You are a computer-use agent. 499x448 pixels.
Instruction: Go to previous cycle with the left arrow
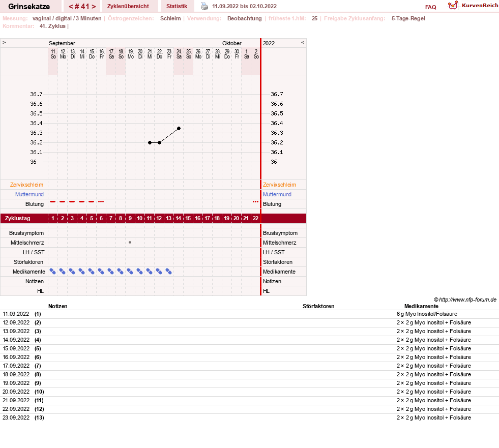[x=71, y=7]
